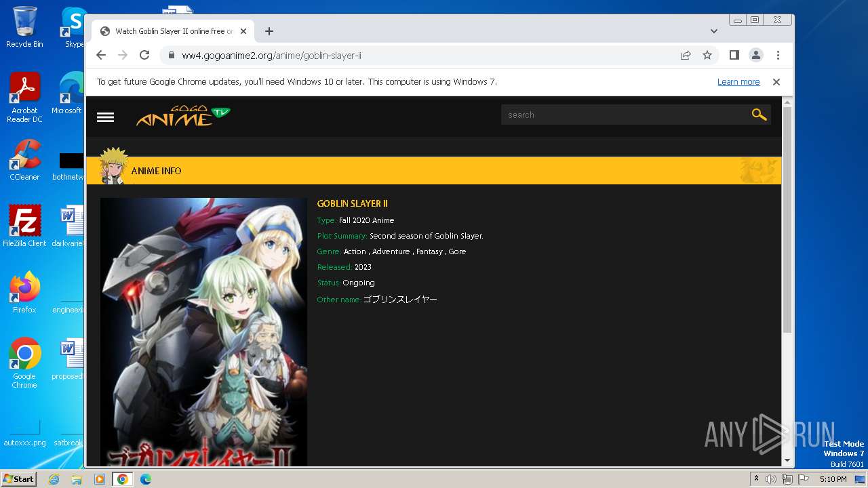Viewport: 868px width, 488px height.
Task: Open Microsoft Edge from taskbar
Action: tap(146, 479)
